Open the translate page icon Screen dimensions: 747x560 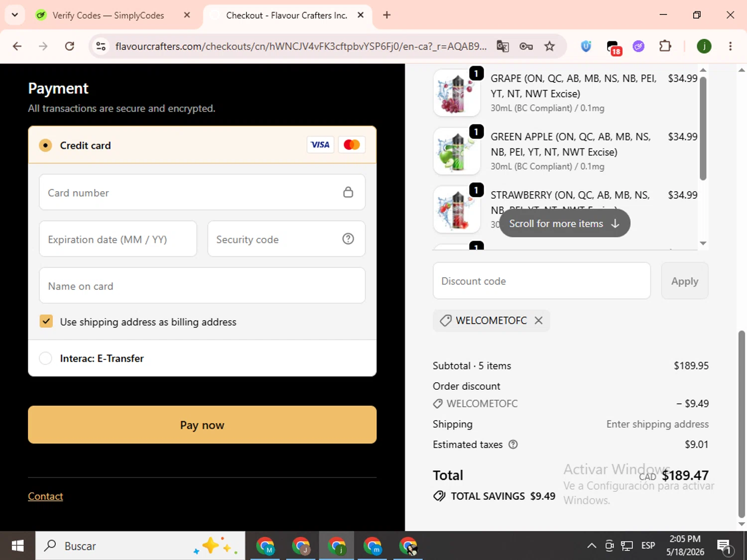click(x=502, y=46)
